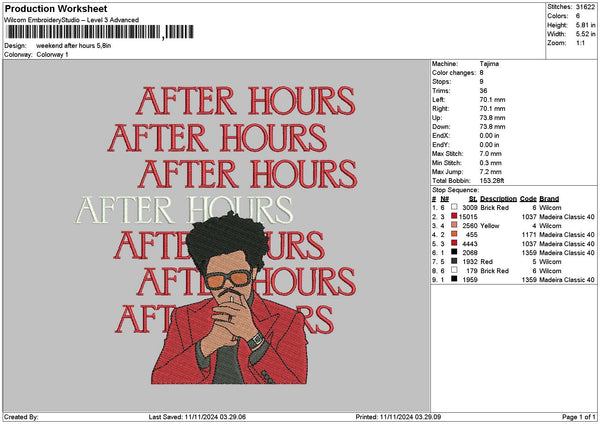Click the 'Color changes:' label
Image resolution: width=600 pixels, height=424 pixels.
tap(454, 73)
